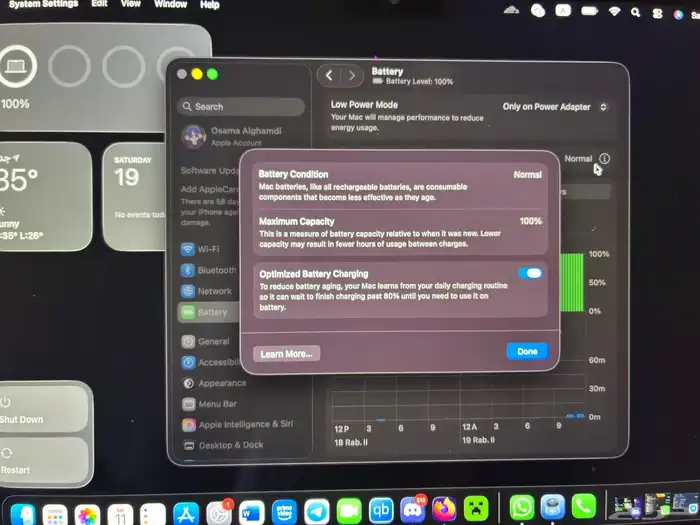Open Menu Bar settings in sidebar

[209, 404]
